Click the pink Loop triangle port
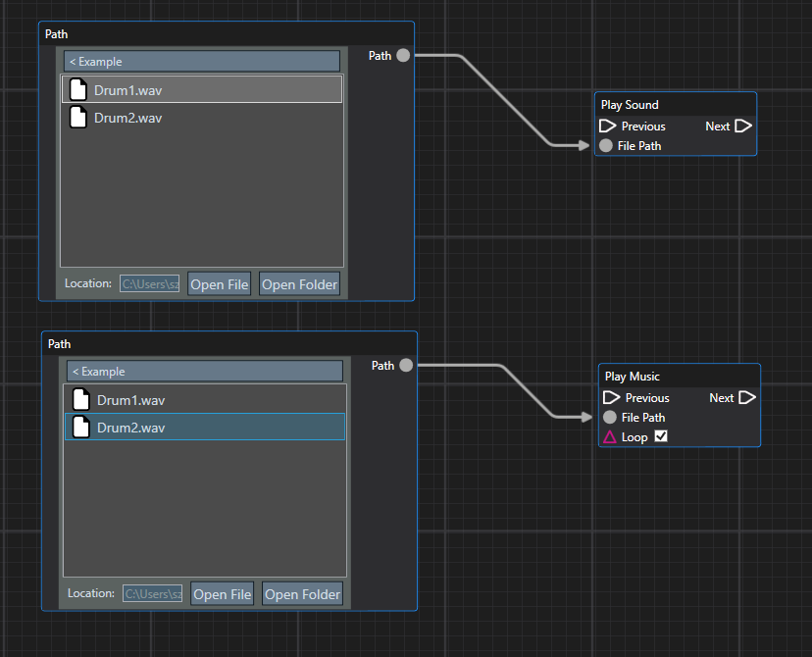 click(610, 437)
